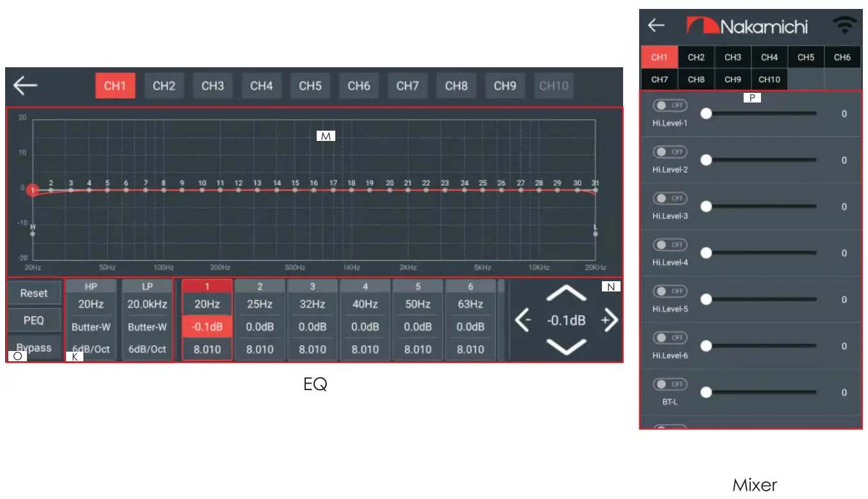The image size is (868, 499).
Task: Click the back arrow on the EQ screen
Action: point(25,85)
